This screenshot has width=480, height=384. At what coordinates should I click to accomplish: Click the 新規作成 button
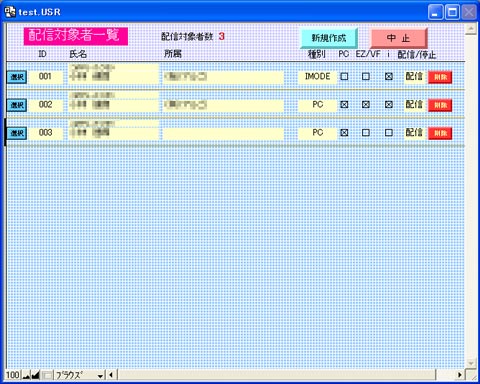tap(329, 38)
